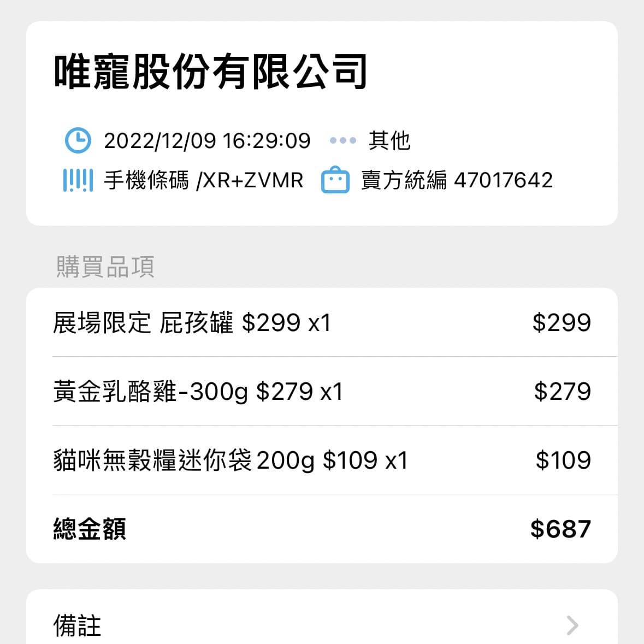This screenshot has width=644, height=644.
Task: Tap the clock icon beside the date
Action: click(78, 140)
